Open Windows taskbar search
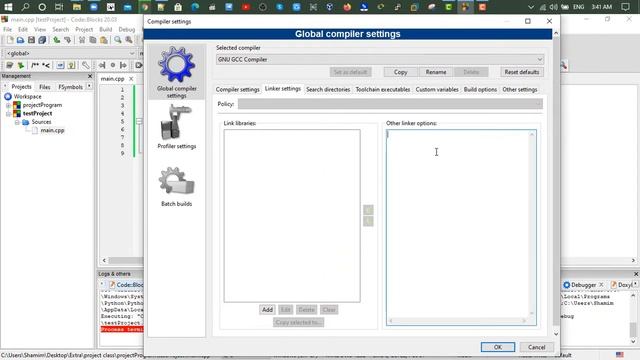640x360 pixels. point(25,7)
